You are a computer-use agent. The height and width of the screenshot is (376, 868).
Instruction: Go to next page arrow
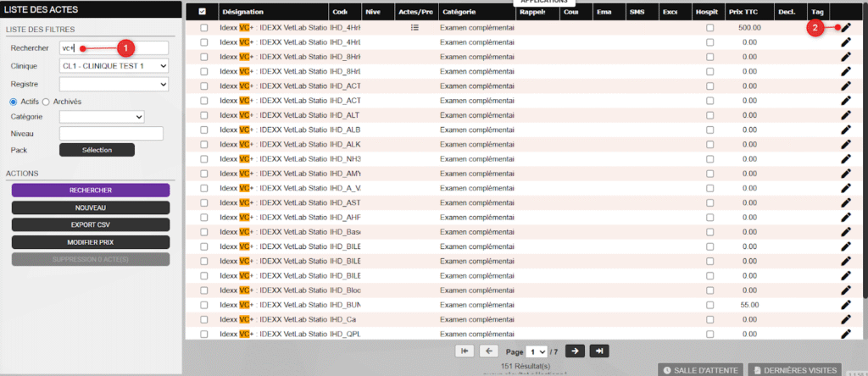click(x=574, y=351)
